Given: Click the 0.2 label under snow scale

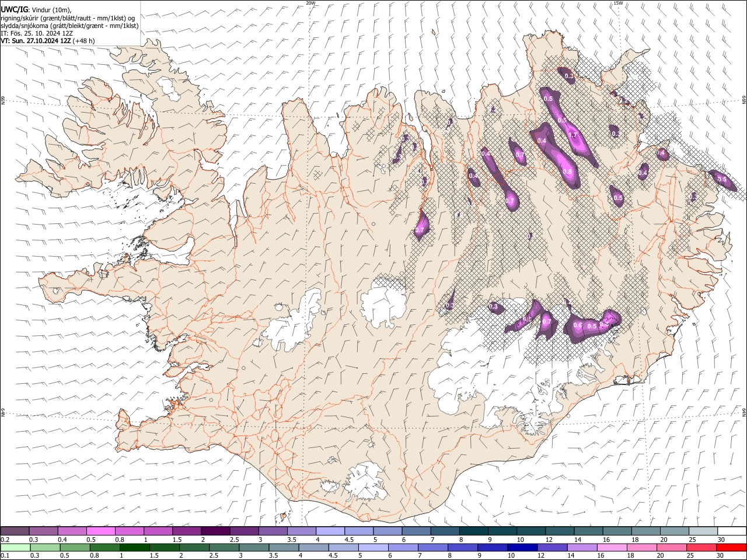Looking at the screenshot, I should pos(5,540).
